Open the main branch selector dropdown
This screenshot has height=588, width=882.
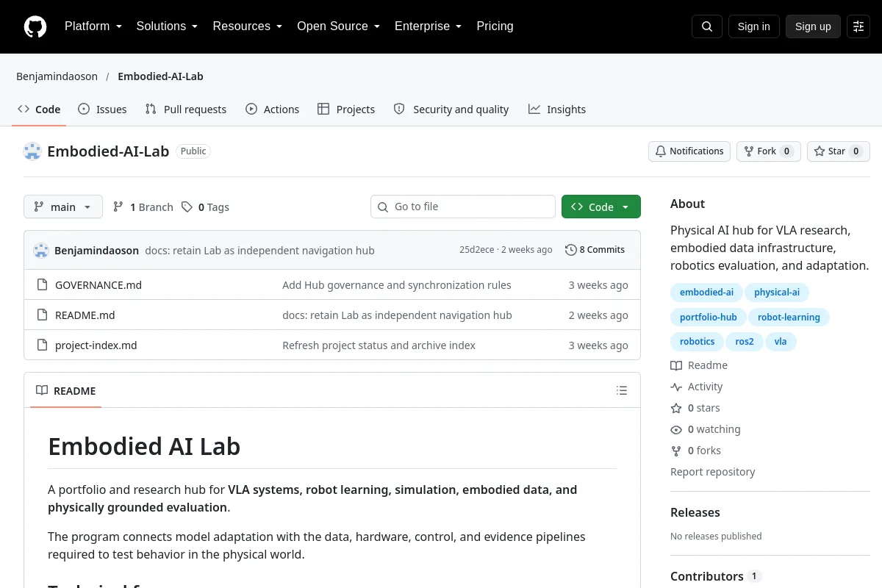point(63,207)
